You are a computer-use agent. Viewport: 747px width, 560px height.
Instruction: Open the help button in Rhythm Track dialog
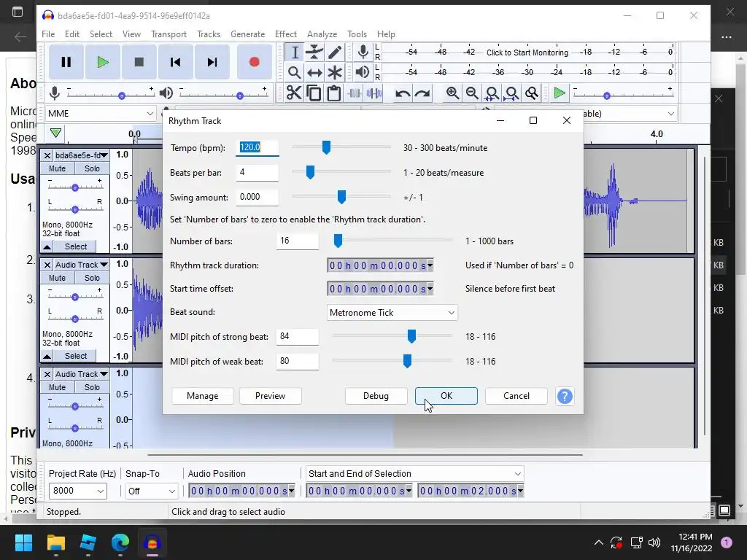click(565, 396)
